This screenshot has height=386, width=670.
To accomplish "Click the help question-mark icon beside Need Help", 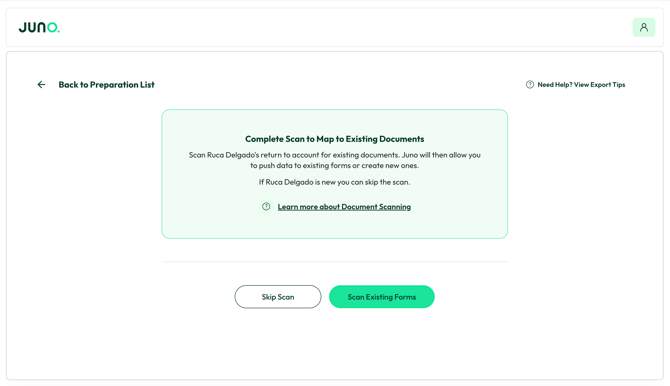I will [529, 85].
